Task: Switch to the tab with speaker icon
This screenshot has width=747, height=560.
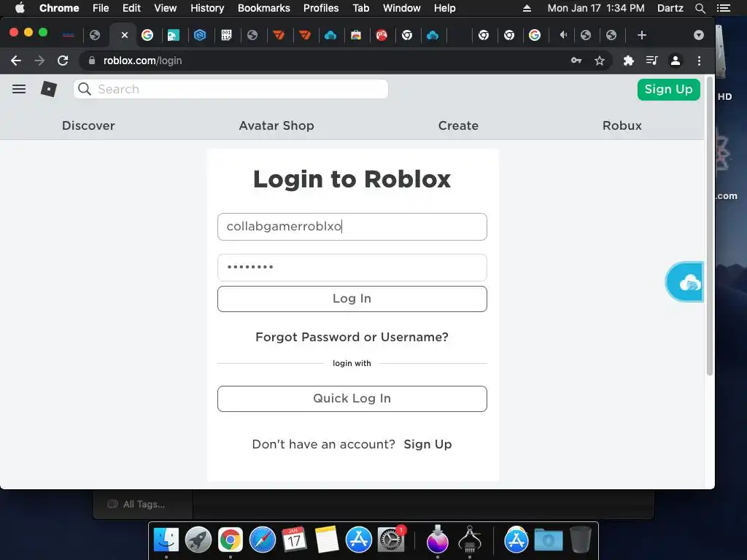Action: tap(563, 35)
